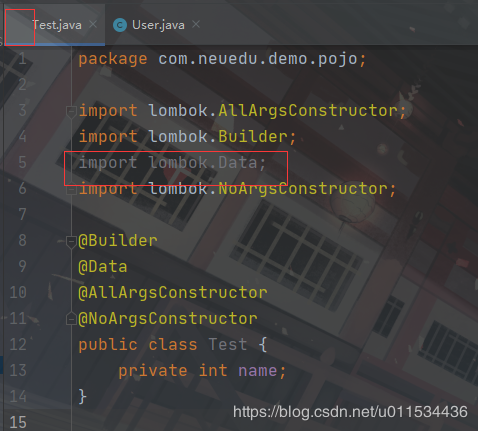Viewport: 478px width, 431px height.
Task: Click the @Data annotation
Action: pyautogui.click(x=103, y=267)
